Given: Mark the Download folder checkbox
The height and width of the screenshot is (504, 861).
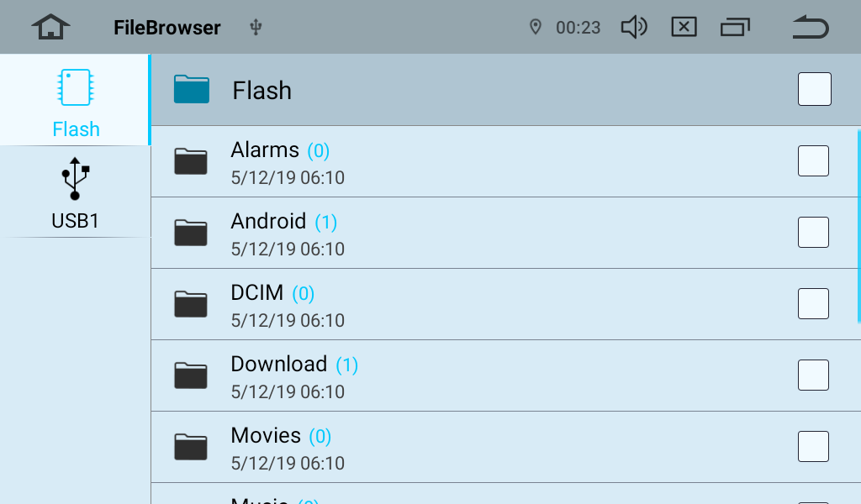Looking at the screenshot, I should (x=813, y=375).
